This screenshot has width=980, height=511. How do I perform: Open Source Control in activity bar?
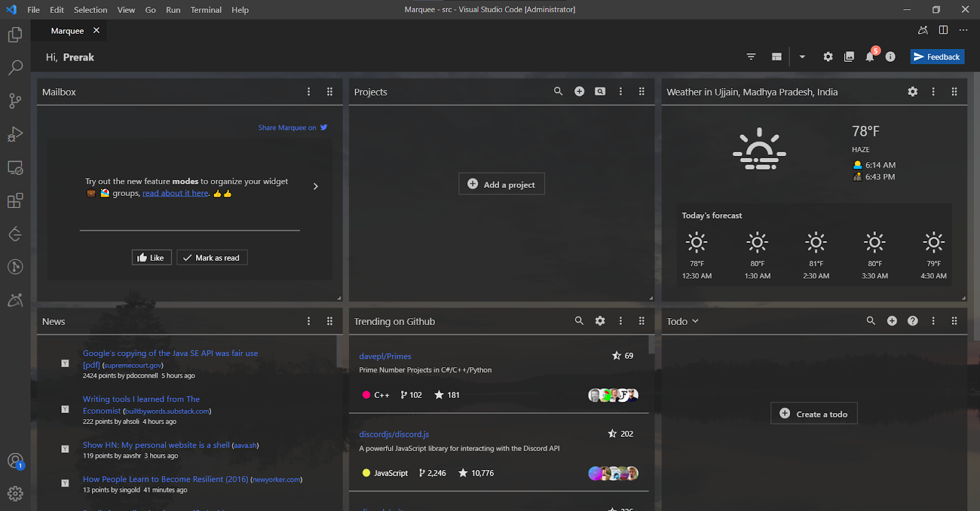click(x=15, y=101)
